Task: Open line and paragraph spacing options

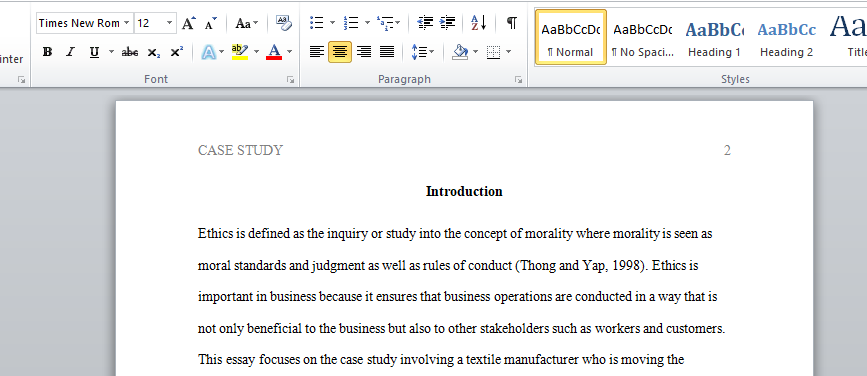Action: (423, 52)
